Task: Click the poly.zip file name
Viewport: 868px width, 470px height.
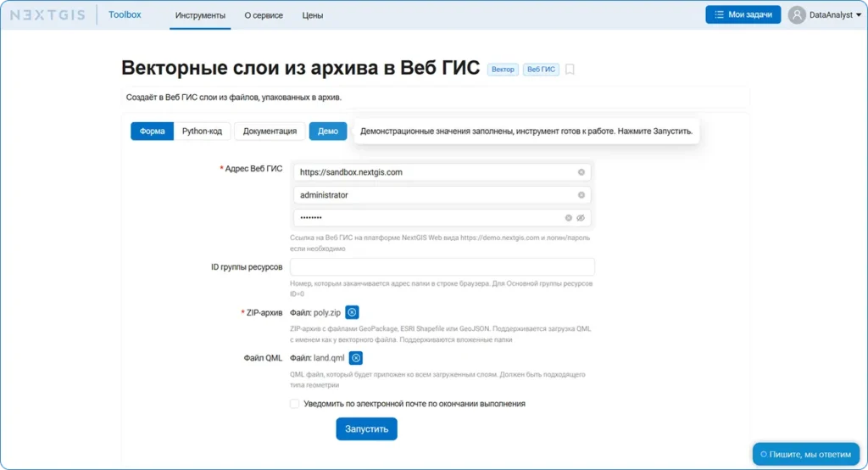Action: pyautogui.click(x=327, y=312)
